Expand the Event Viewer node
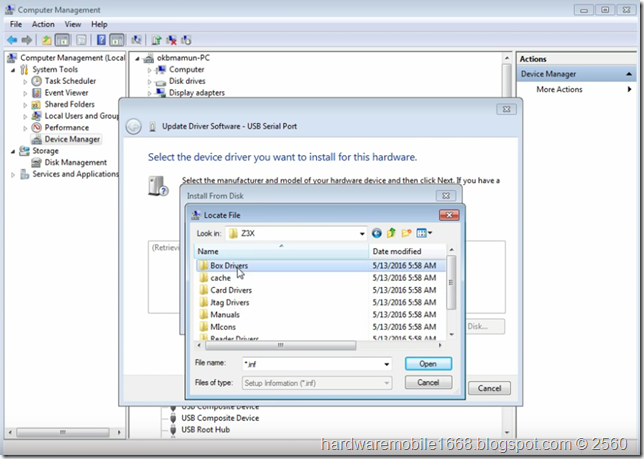This screenshot has width=644, height=459. [x=25, y=93]
